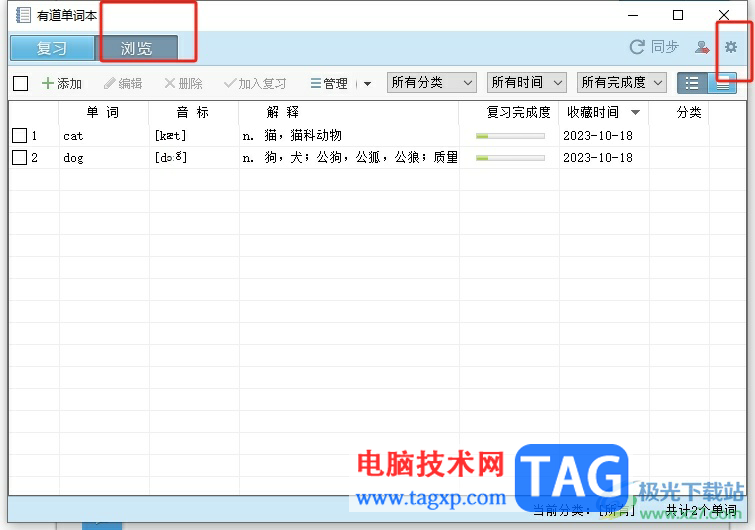Screen dimensions: 755x530
Task: Sort by 音标 column header
Action: pyautogui.click(x=193, y=112)
